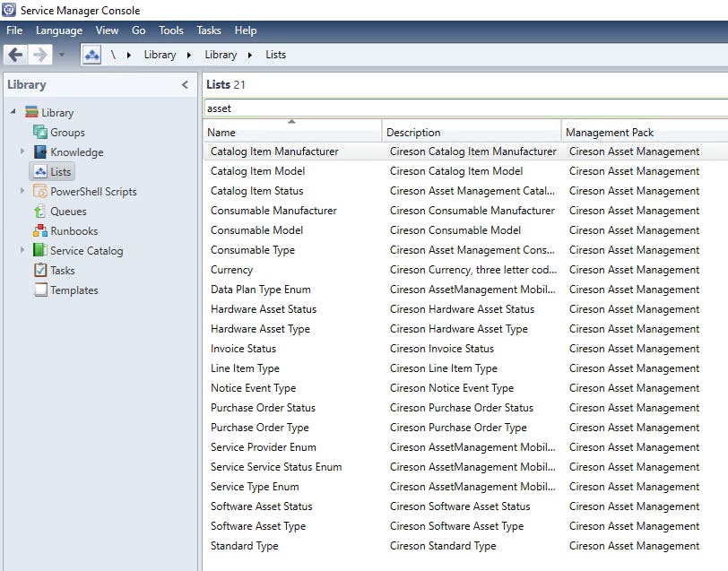Open the Tasks checklist icon
Image resolution: width=728 pixels, height=571 pixels.
(x=40, y=271)
